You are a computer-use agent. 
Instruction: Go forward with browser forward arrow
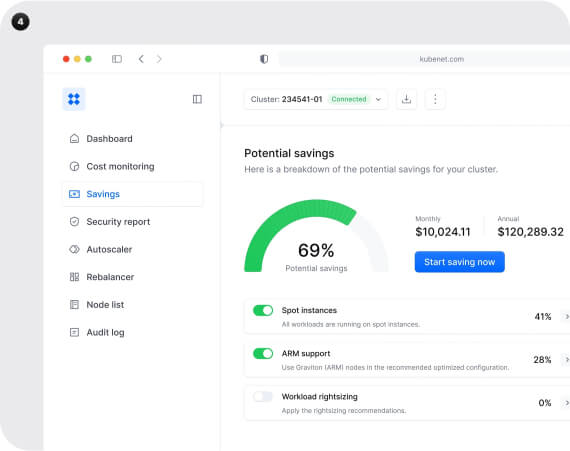point(159,59)
